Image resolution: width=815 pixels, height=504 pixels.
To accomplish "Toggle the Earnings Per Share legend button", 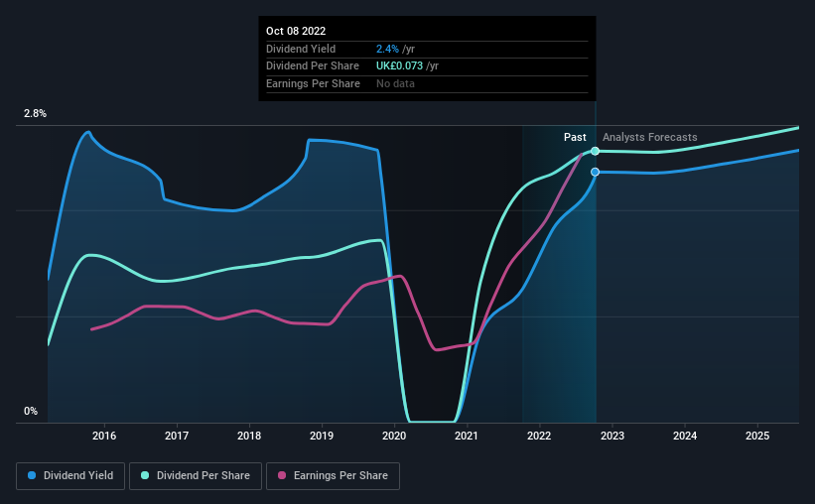I will point(333,476).
